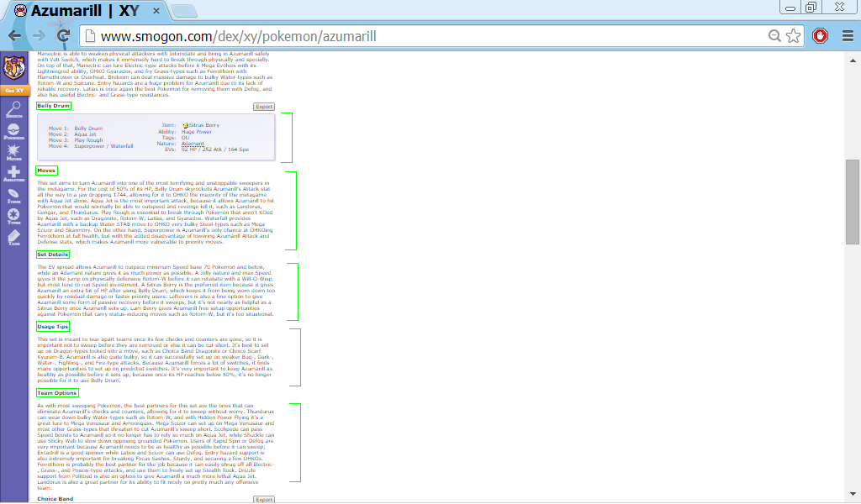Viewport: 861px width, 504px height.
Task: Click the Belly Drum set heading
Action: pyautogui.click(x=53, y=106)
